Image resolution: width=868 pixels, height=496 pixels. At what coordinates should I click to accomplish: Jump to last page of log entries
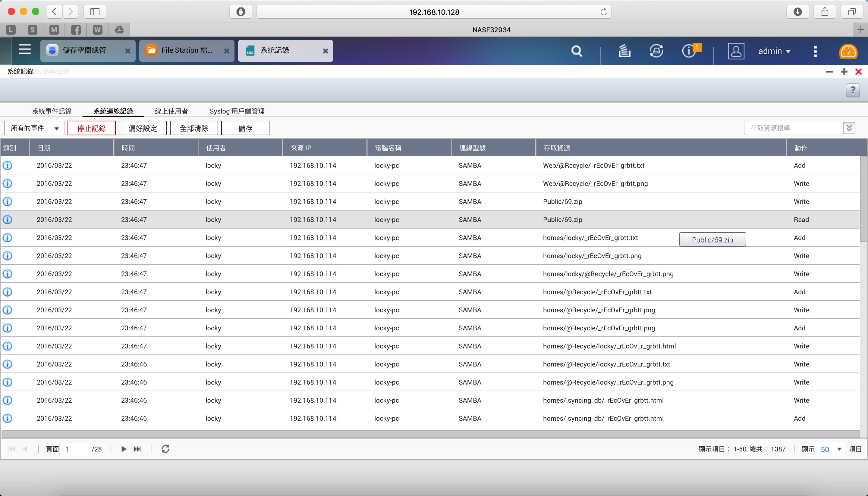(x=137, y=449)
